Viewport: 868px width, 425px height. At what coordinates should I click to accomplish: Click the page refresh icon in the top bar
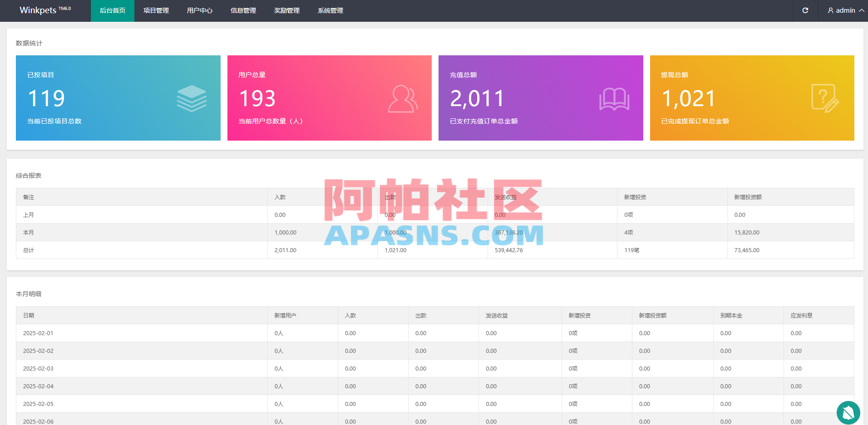click(805, 10)
